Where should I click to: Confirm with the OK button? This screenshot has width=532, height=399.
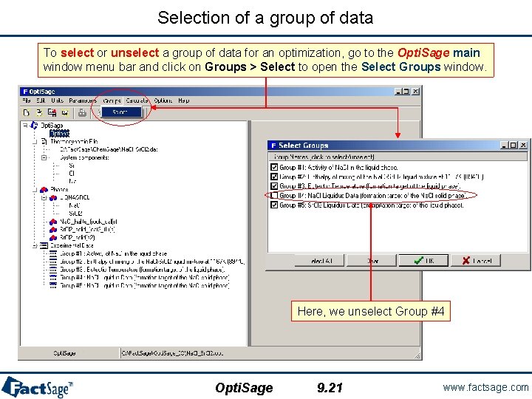423,261
